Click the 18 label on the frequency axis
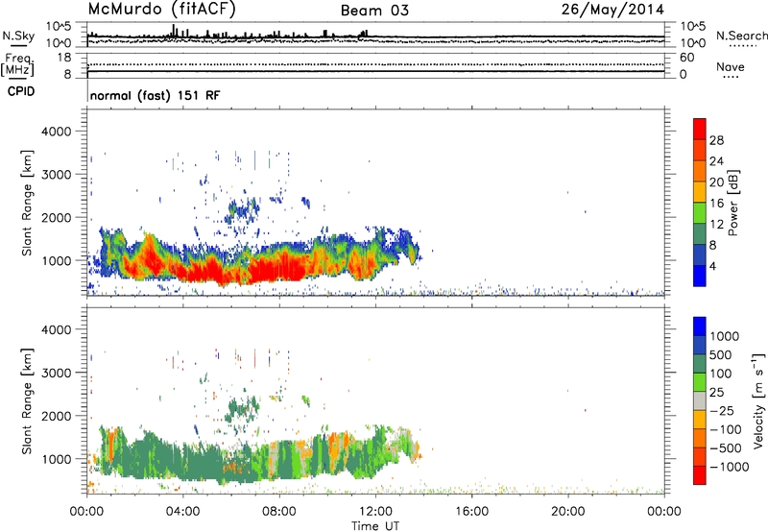Image resolution: width=768 pixels, height=532 pixels. tap(64, 58)
